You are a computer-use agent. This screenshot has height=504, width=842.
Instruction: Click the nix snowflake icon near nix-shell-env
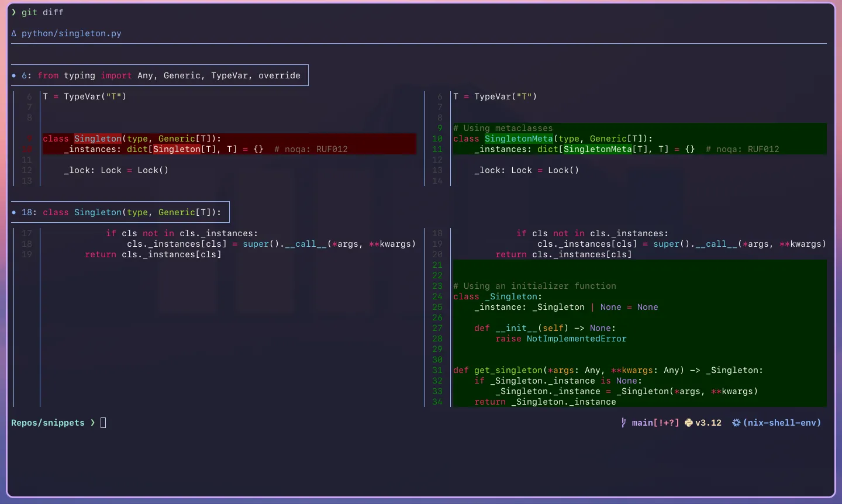(x=736, y=422)
